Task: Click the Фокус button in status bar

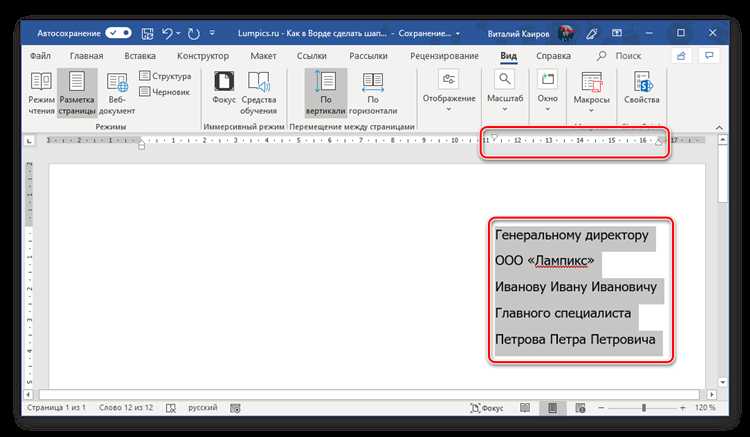Action: pos(486,408)
